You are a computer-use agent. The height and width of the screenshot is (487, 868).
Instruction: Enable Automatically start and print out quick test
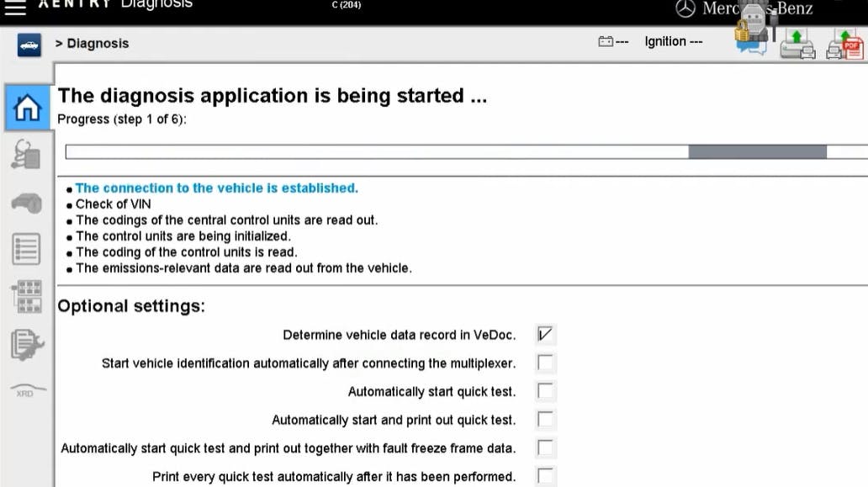545,420
